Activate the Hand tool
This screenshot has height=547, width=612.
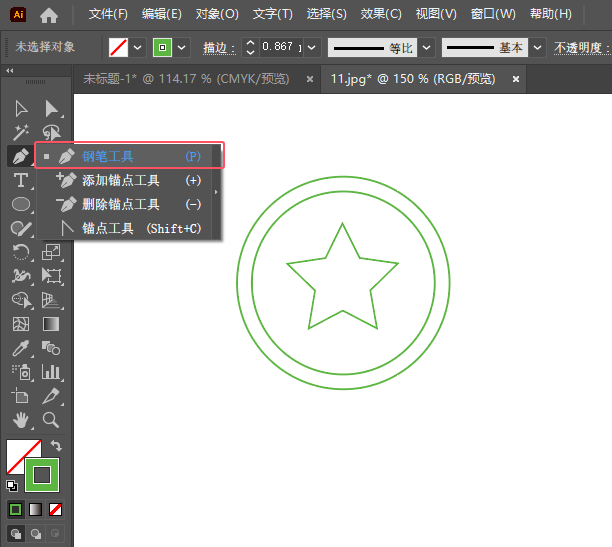20,420
